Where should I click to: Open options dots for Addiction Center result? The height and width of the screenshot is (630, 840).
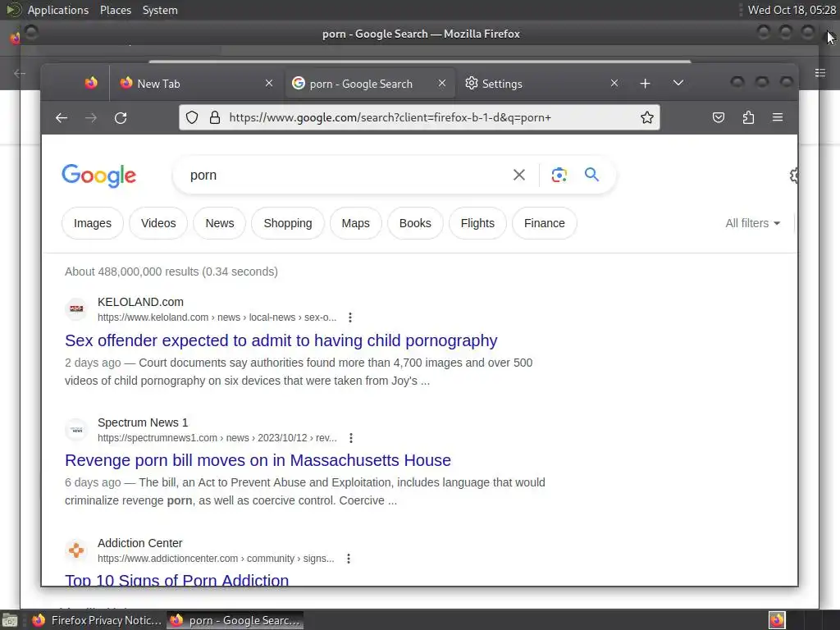point(348,559)
